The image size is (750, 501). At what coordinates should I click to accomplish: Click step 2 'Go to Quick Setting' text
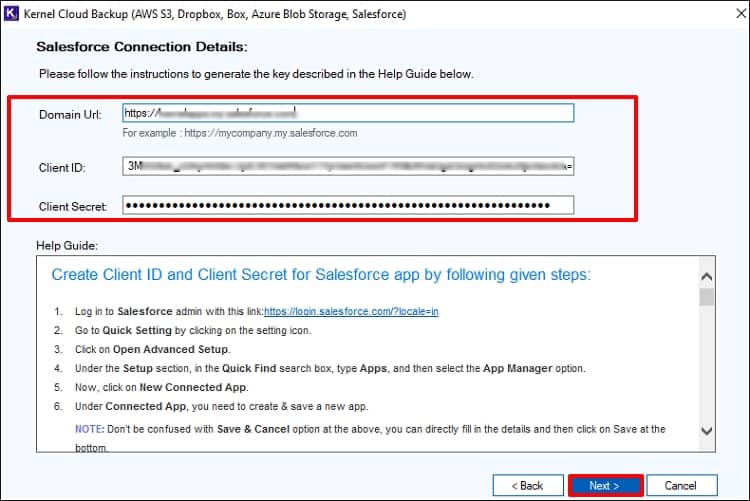click(x=193, y=331)
